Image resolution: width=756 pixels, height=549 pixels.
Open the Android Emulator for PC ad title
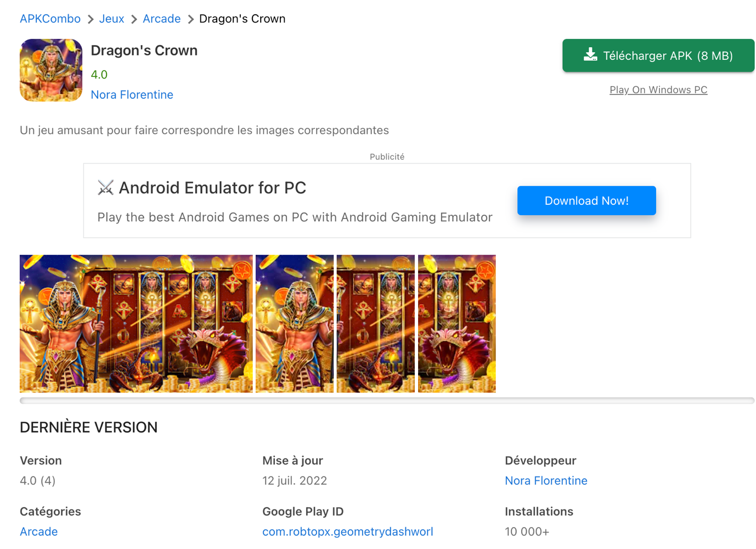[x=212, y=188]
